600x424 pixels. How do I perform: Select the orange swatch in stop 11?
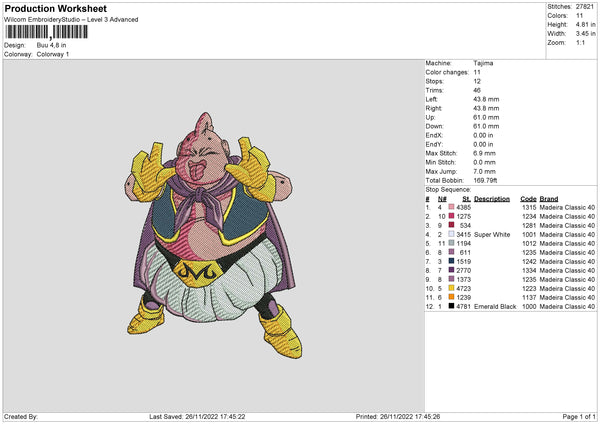(452, 297)
